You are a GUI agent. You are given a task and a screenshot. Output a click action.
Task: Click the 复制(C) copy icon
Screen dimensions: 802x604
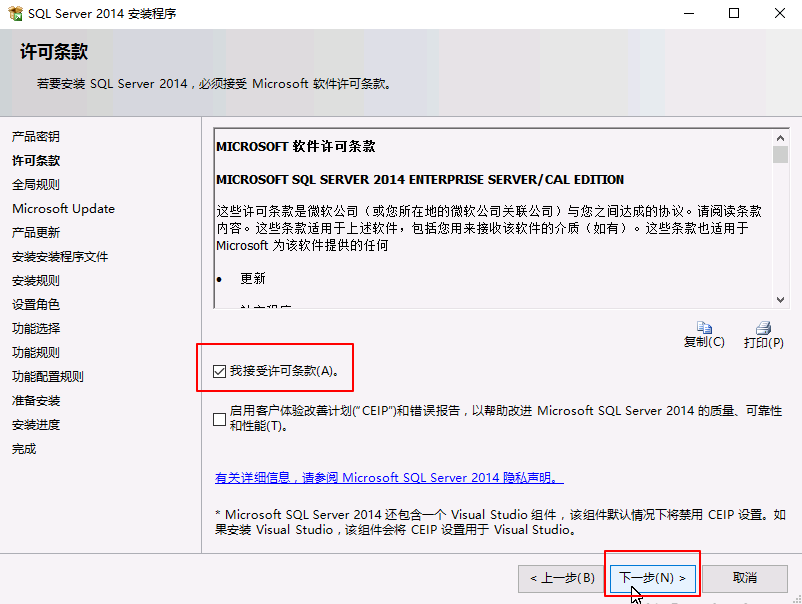pyautogui.click(x=705, y=332)
